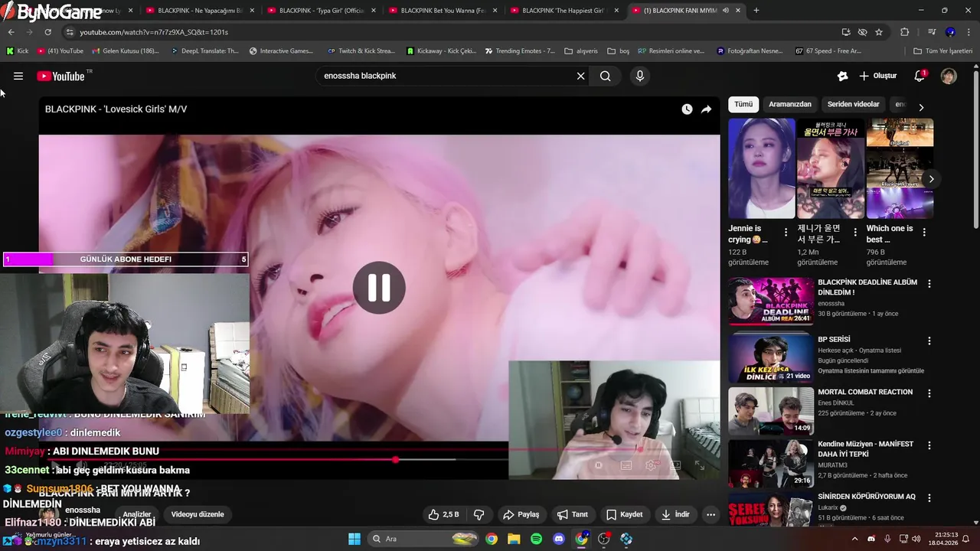The image size is (980, 551).
Task: Open File Explorer from taskbar
Action: click(514, 539)
